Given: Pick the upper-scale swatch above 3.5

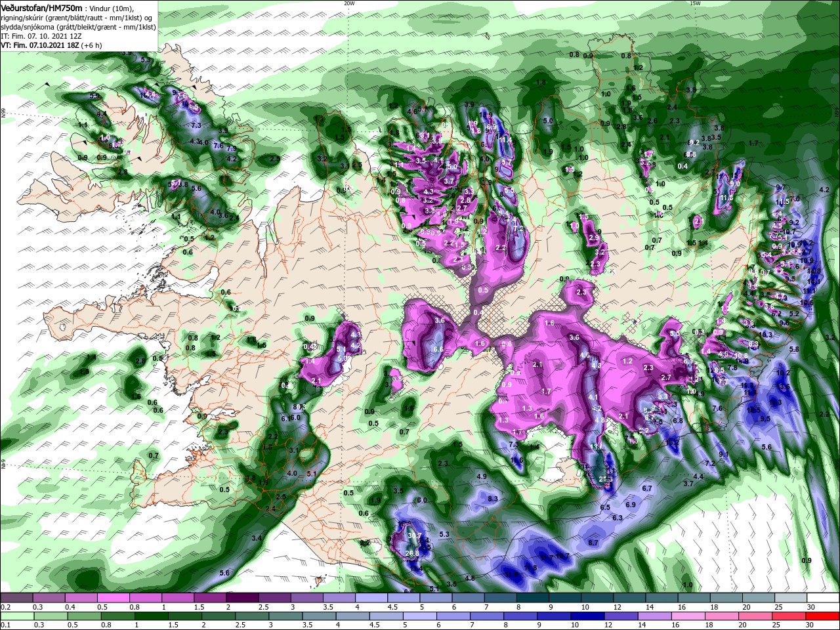Looking at the screenshot, I should (339, 598).
